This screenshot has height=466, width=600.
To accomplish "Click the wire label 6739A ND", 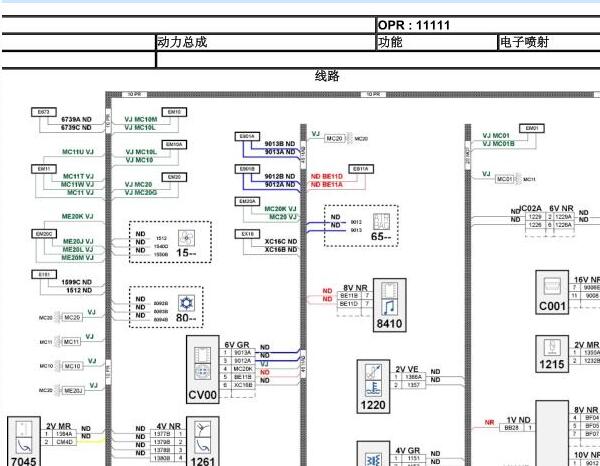I will coord(76,119).
